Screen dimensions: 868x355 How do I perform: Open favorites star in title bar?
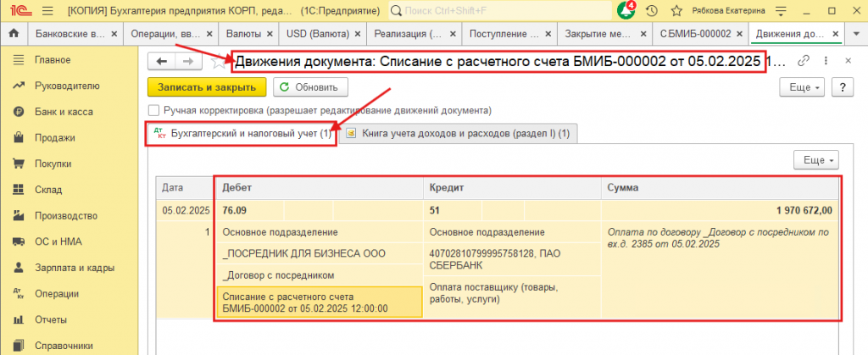tap(676, 10)
